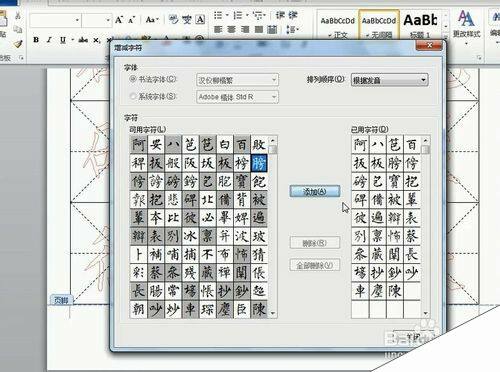Image resolution: width=500 pixels, height=372 pixels.
Task: Open the bullets dropdown arrow
Action: pyautogui.click(x=227, y=15)
